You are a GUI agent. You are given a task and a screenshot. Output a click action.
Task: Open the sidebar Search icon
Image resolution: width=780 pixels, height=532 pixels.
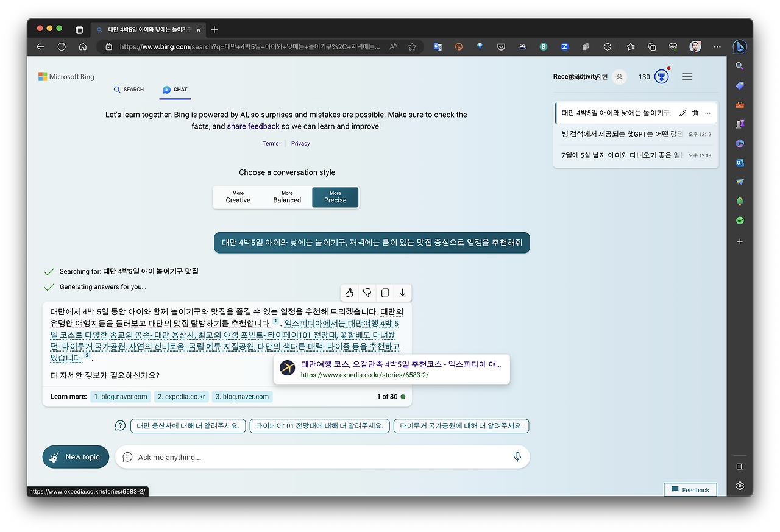(x=740, y=66)
